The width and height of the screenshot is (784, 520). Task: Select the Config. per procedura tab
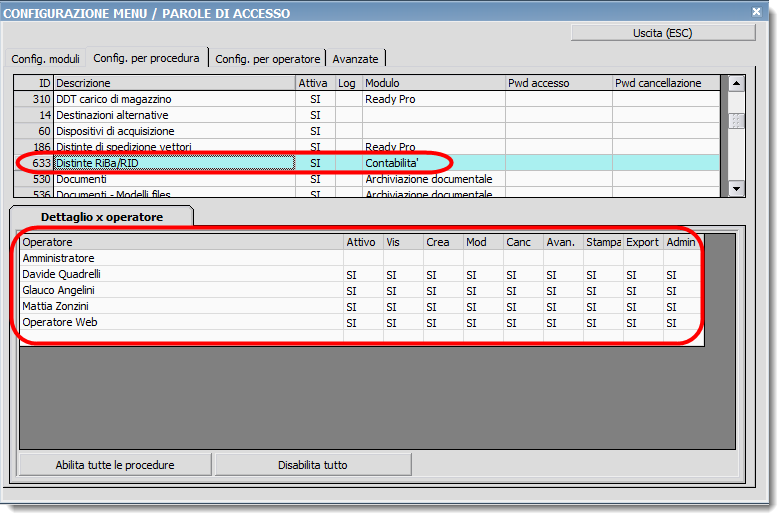coord(146,58)
